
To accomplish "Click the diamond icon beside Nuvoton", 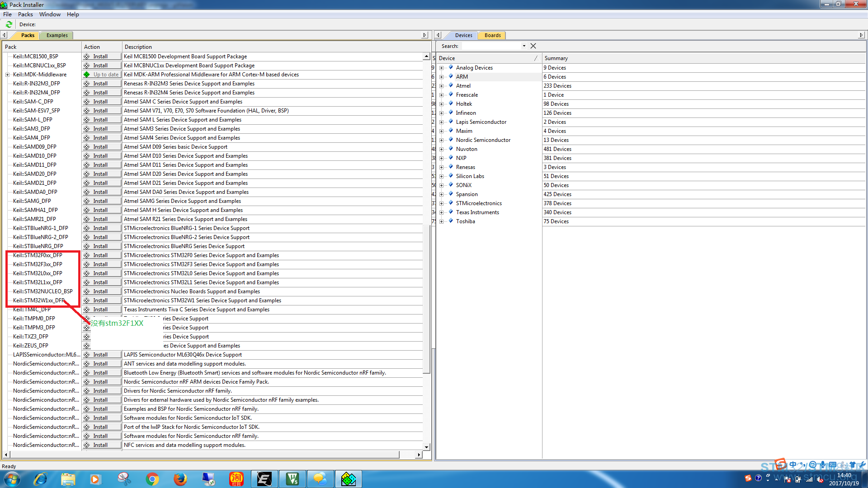I will point(451,149).
